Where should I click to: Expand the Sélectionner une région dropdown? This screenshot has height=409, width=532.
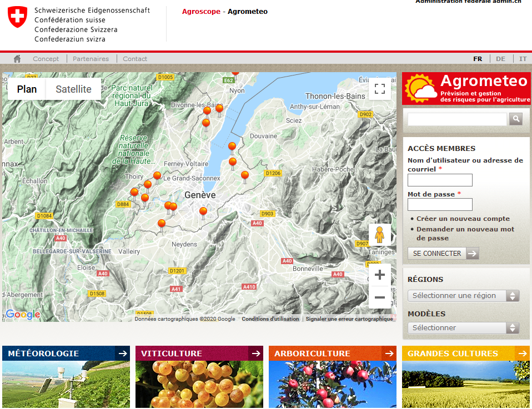coord(464,296)
